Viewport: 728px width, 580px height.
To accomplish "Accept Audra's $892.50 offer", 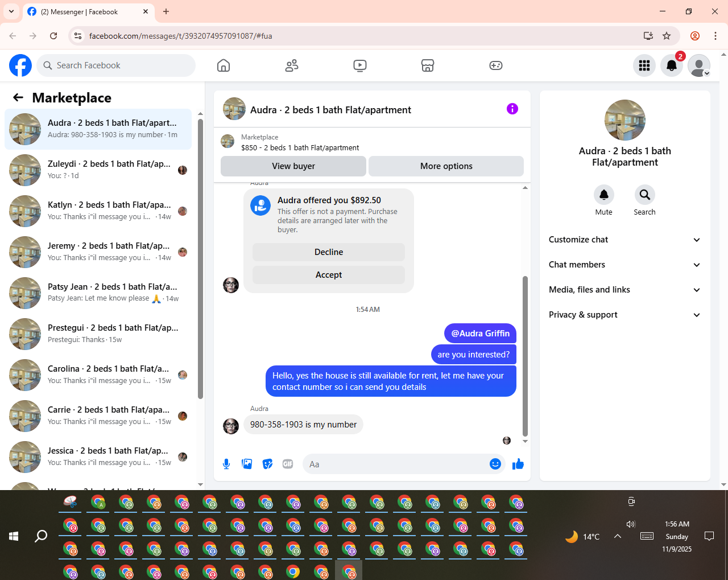I will [329, 275].
